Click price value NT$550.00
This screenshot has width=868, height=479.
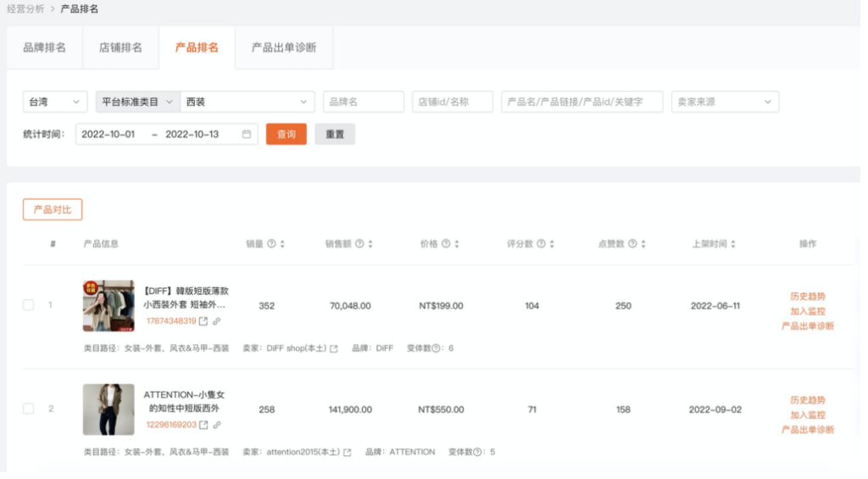click(441, 409)
